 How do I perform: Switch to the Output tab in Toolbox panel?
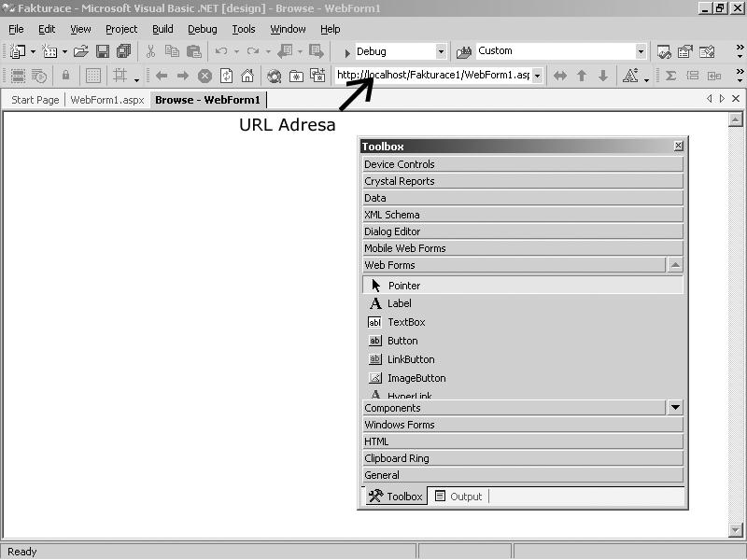(458, 497)
